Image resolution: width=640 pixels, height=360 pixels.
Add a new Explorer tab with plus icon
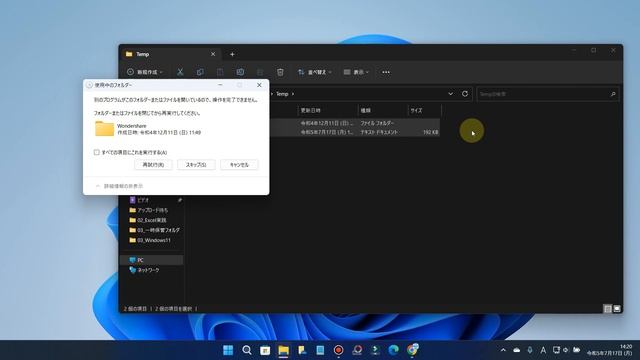232,54
